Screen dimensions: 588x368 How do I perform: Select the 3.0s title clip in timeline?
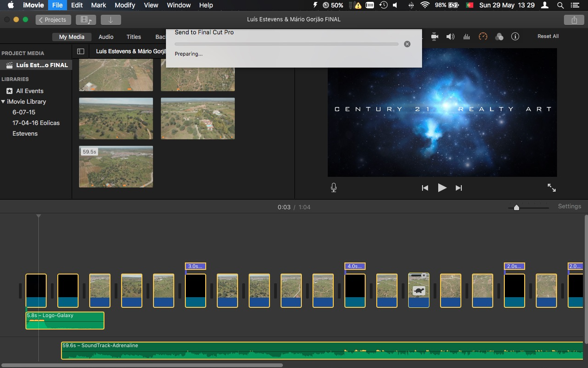(196, 266)
